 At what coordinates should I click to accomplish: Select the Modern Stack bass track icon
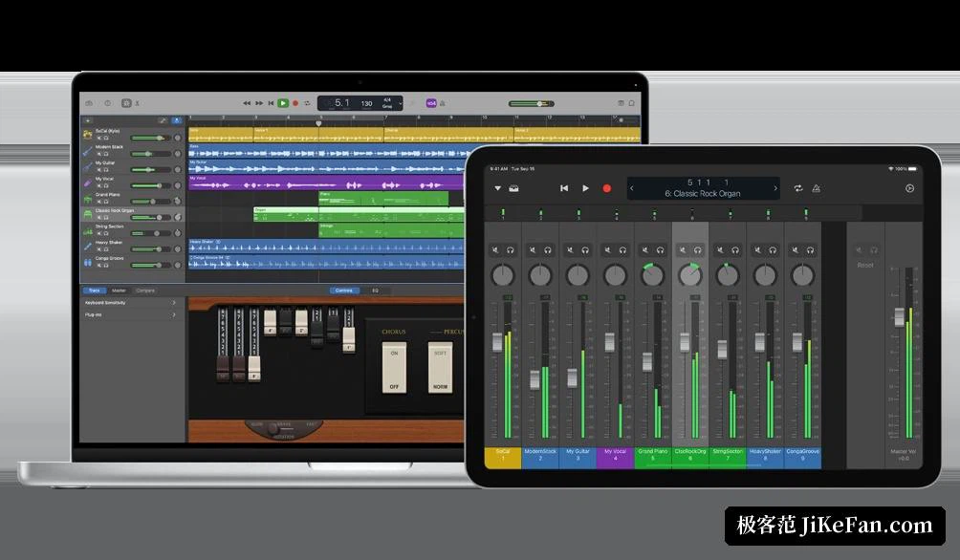point(88,150)
